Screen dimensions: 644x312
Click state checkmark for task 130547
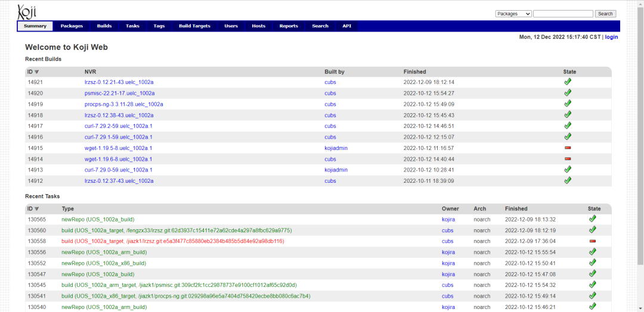pyautogui.click(x=592, y=274)
